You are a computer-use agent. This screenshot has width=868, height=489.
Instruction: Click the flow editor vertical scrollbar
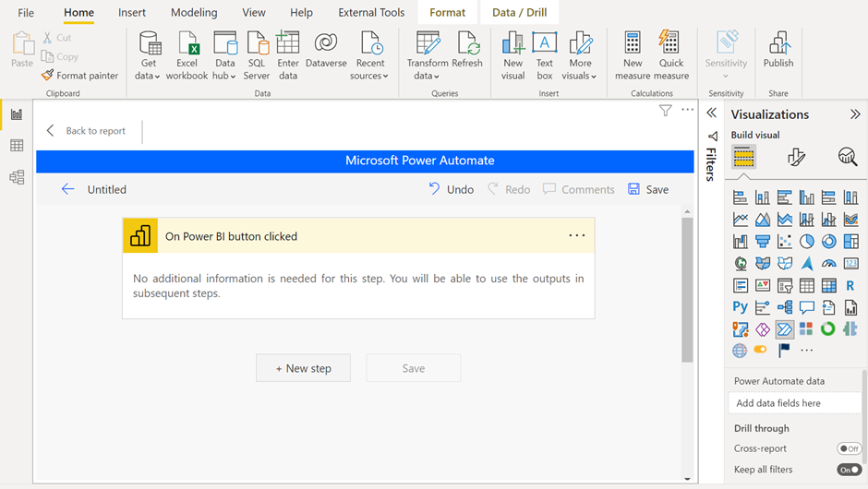687,290
